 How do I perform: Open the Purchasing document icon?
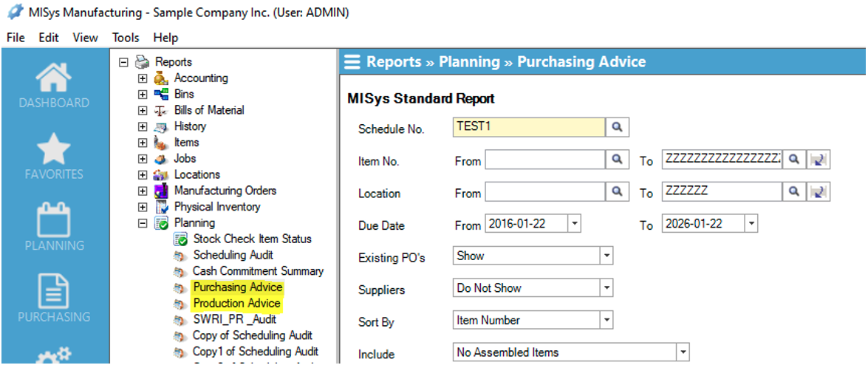point(54,291)
